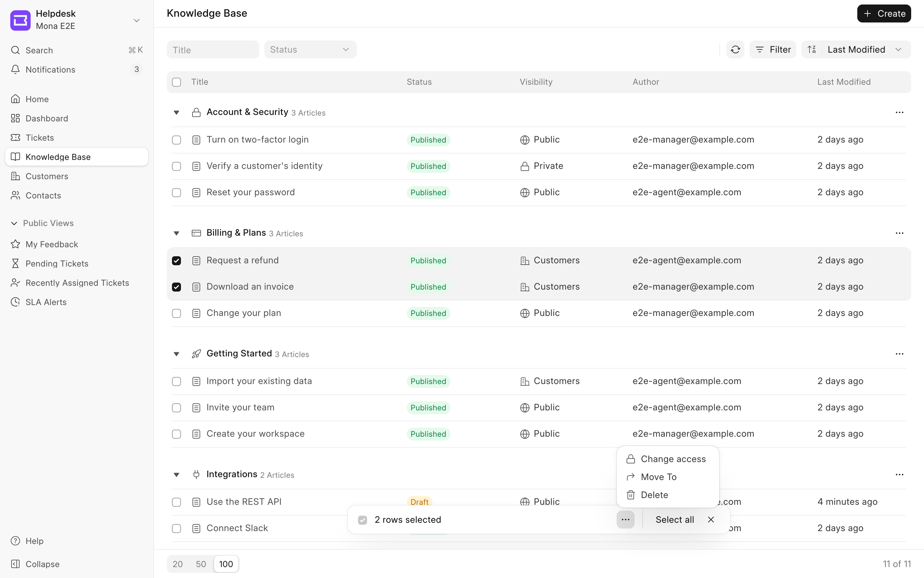Click the Filter button

773,50
